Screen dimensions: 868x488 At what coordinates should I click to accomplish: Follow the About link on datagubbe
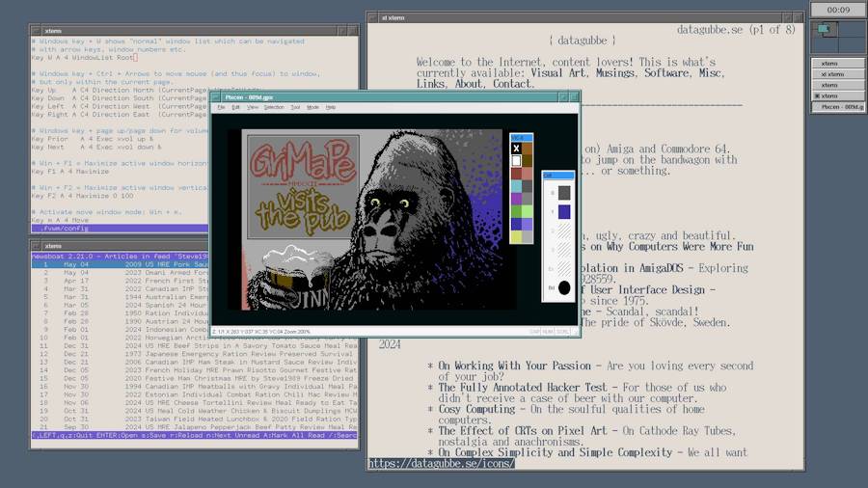[469, 84]
